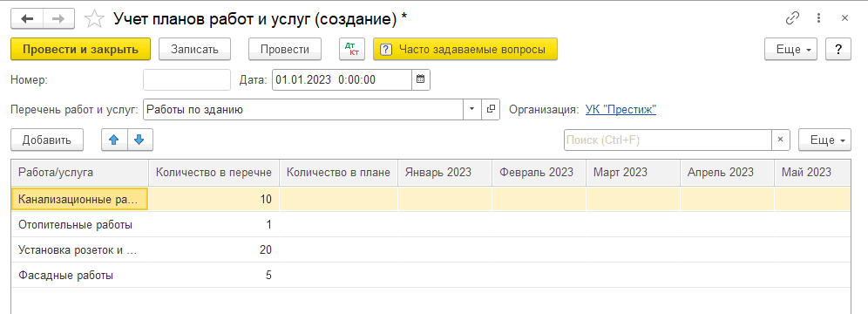Select the Фасадные работы row

tap(431, 275)
